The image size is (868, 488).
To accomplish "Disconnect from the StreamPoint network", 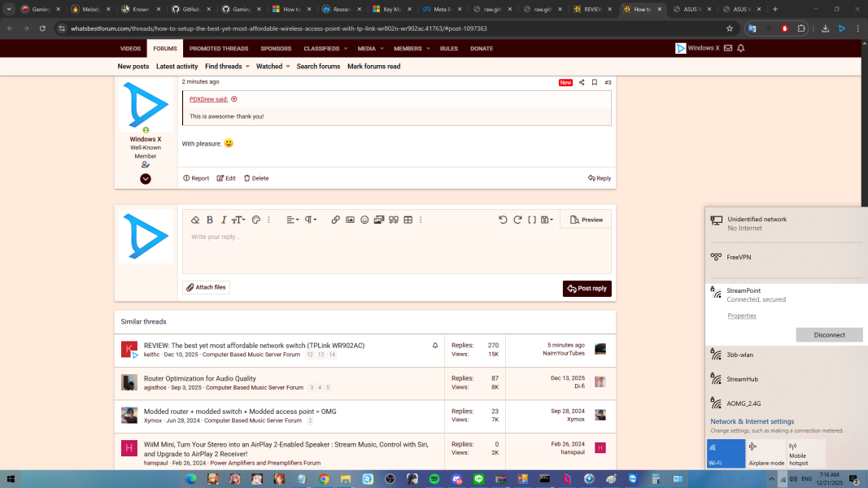I will click(x=829, y=335).
